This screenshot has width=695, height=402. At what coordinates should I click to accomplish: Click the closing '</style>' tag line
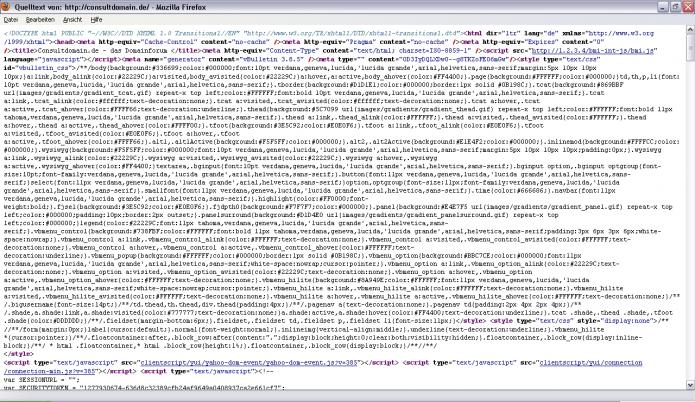(19, 354)
